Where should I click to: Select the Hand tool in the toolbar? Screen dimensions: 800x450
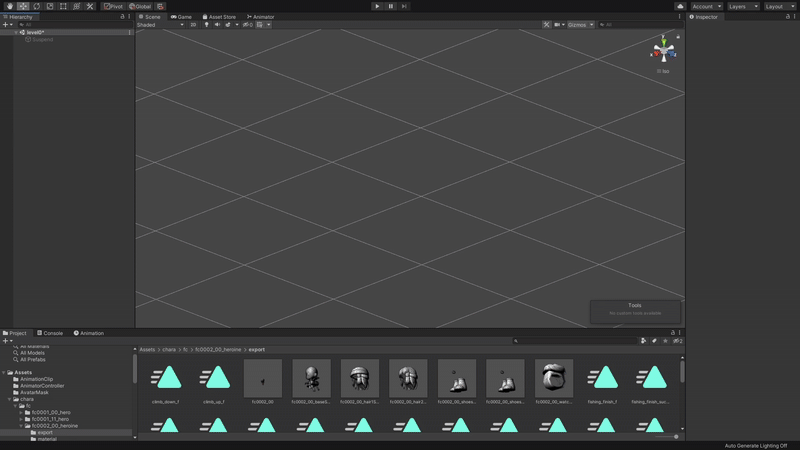click(9, 6)
